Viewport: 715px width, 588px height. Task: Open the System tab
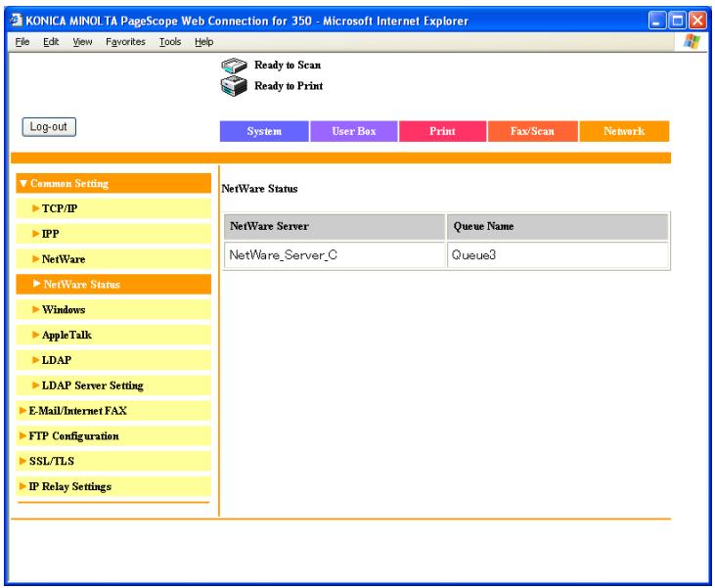click(264, 131)
